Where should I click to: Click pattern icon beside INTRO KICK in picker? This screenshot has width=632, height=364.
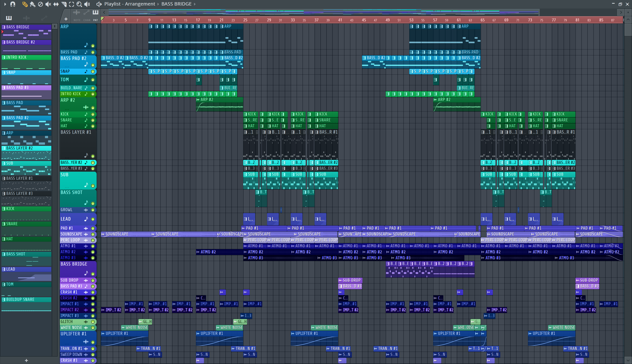[4, 57]
